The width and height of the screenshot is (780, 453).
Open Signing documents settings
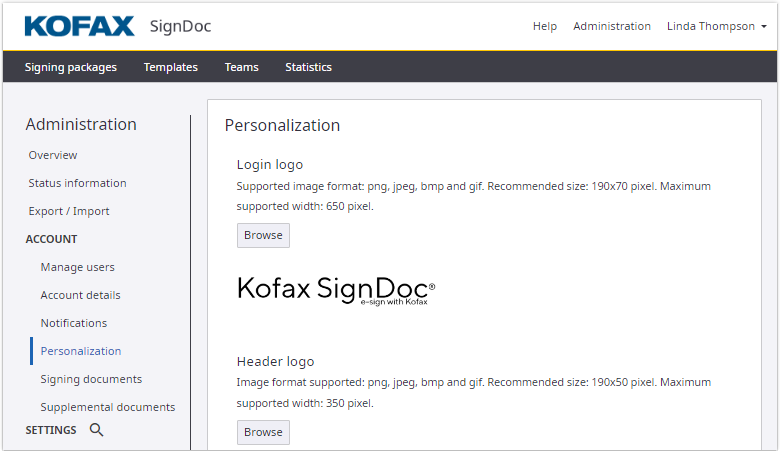91,379
